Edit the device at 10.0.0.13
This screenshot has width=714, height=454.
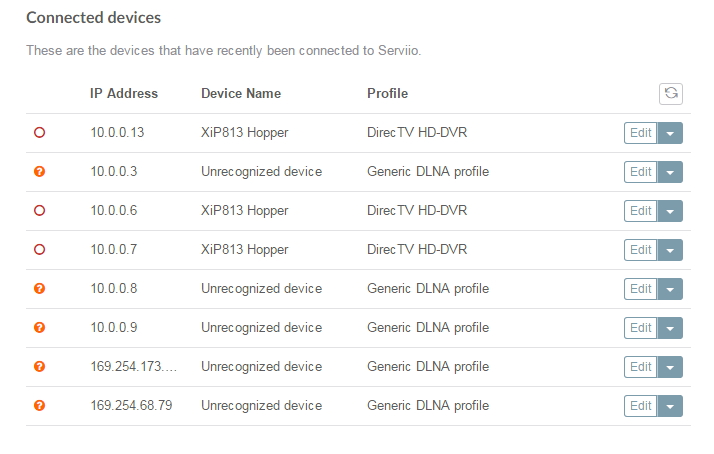[x=640, y=133]
